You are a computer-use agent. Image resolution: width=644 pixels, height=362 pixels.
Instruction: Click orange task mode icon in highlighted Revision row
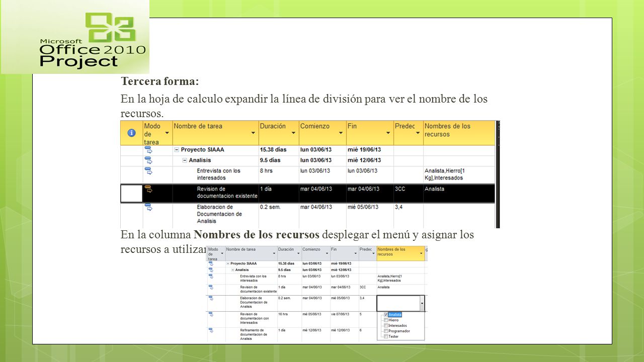coord(148,189)
